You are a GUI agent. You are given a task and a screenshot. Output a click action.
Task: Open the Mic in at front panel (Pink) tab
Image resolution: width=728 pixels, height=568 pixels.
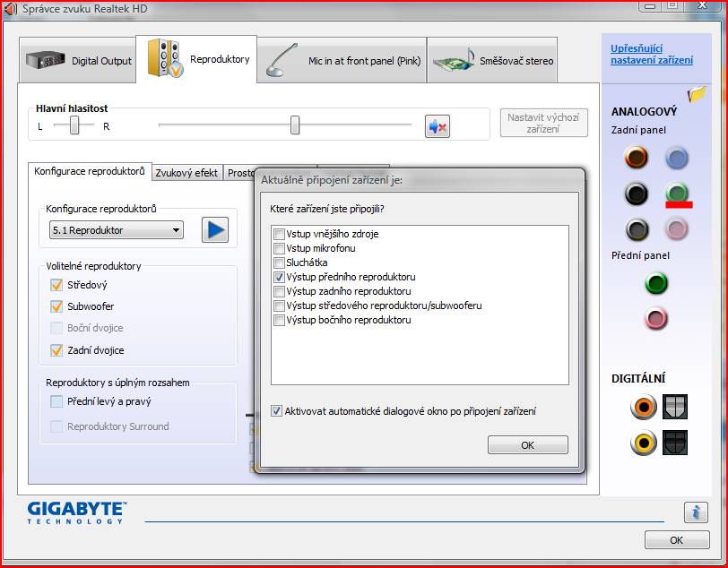(342, 60)
